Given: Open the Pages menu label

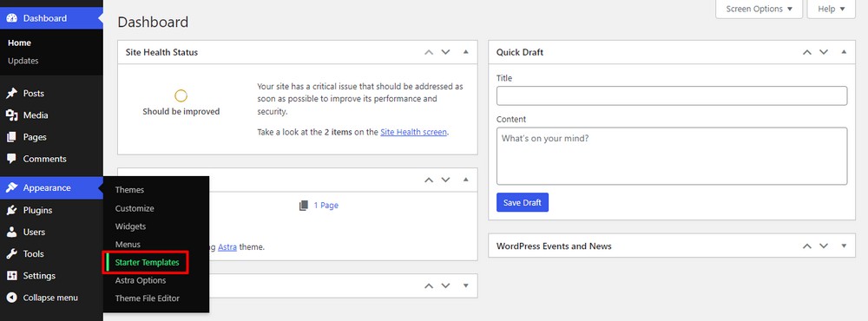Looking at the screenshot, I should click(x=35, y=137).
